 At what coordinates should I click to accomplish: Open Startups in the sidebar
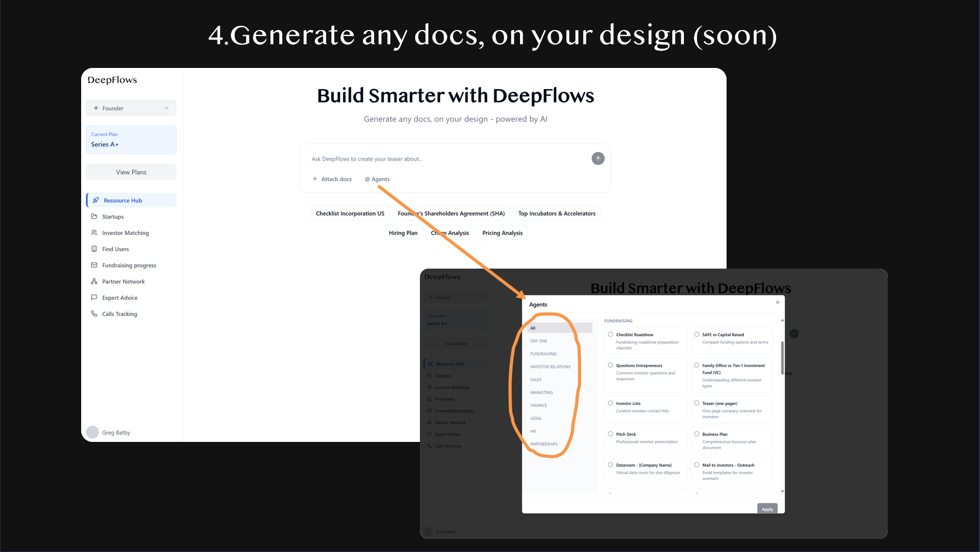pyautogui.click(x=131, y=216)
